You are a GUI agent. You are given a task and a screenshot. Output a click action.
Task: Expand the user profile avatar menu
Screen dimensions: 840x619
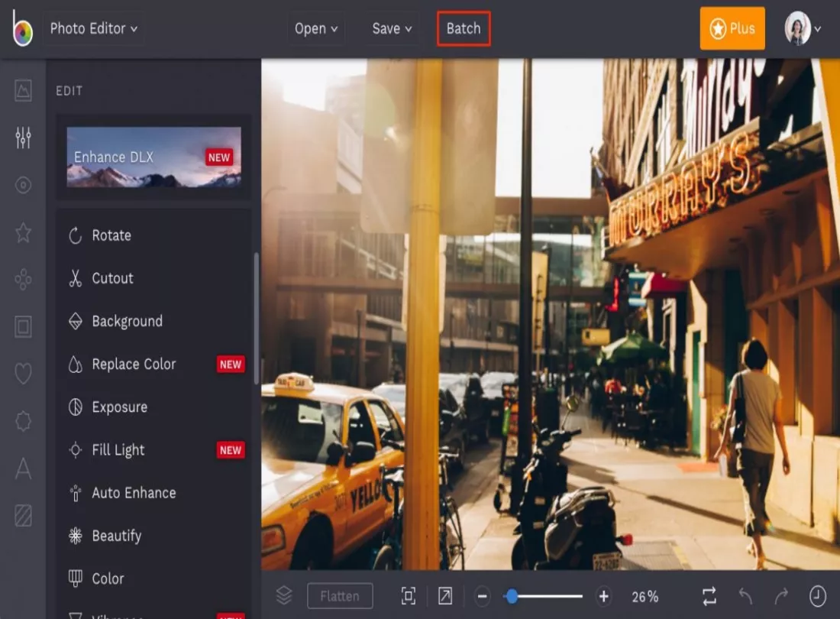(803, 29)
